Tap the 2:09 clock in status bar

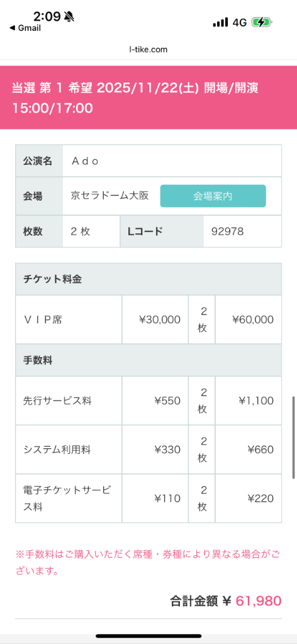pos(47,16)
